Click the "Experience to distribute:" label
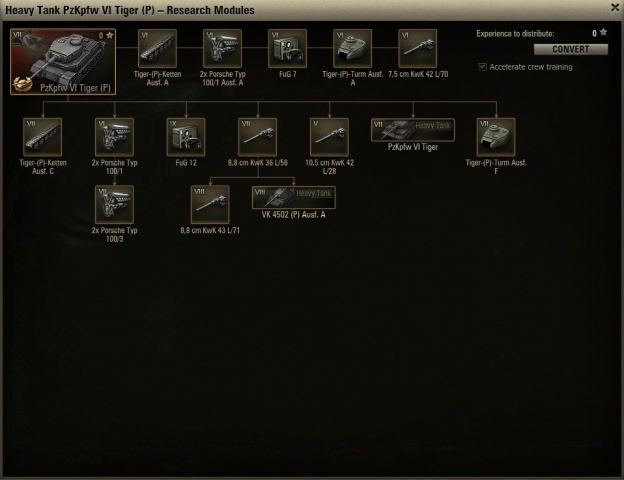Screen dimensions: 624x480 point(515,33)
